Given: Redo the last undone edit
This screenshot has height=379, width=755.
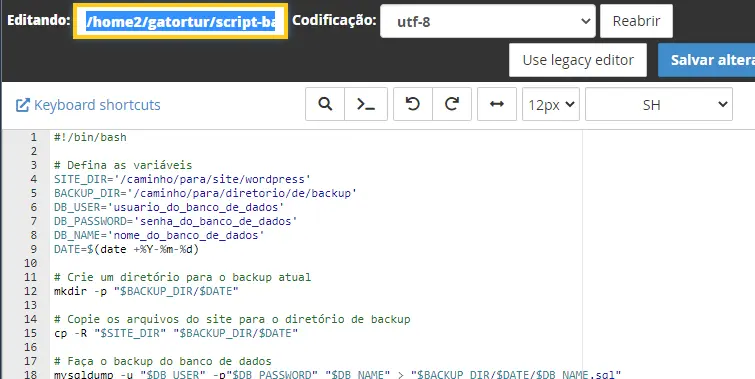Looking at the screenshot, I should point(452,104).
